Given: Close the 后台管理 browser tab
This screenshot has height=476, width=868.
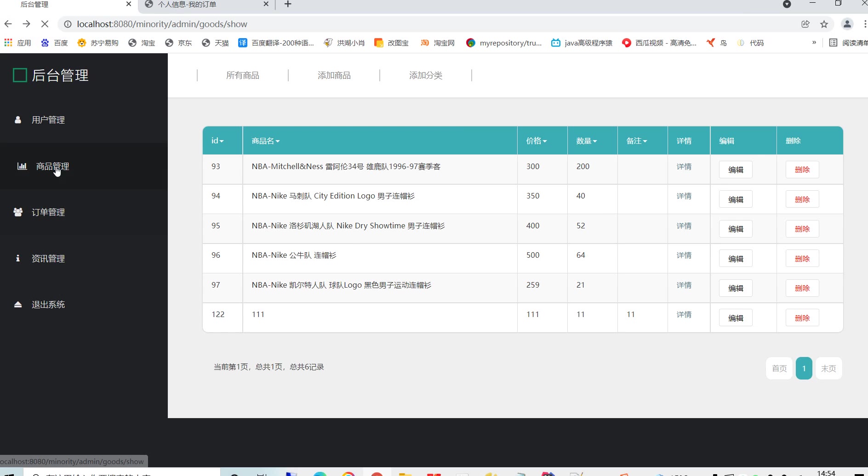Looking at the screenshot, I should (x=129, y=4).
